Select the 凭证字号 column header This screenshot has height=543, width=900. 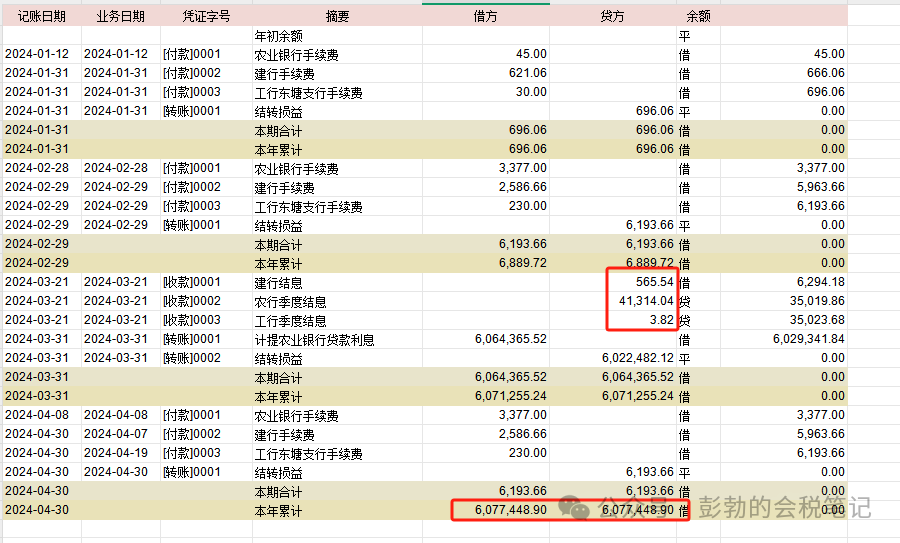pos(206,16)
